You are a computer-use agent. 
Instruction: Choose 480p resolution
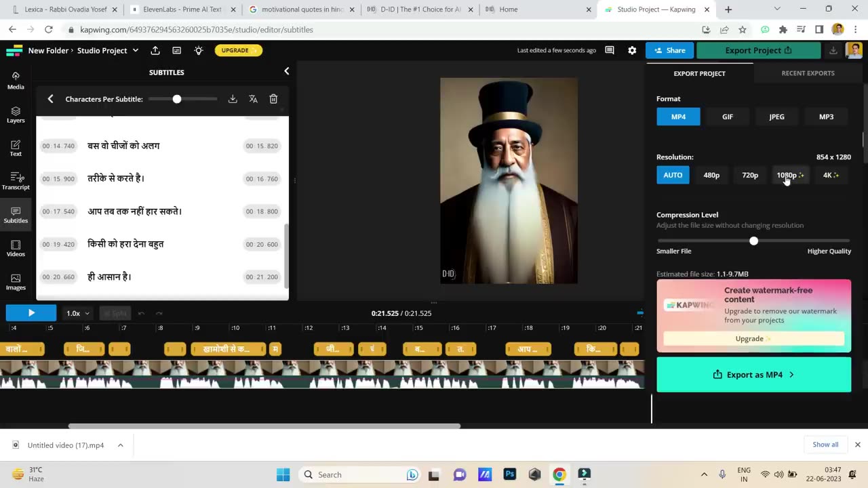[x=711, y=175]
